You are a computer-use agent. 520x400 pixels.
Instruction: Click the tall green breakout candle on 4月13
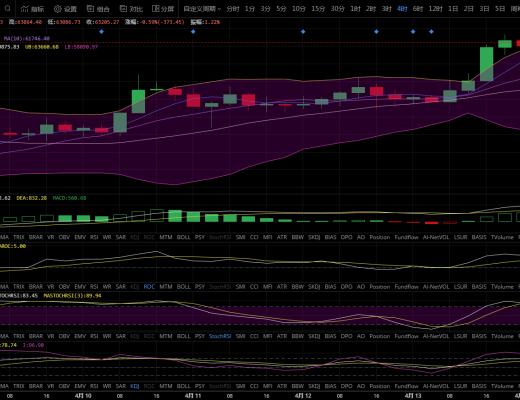click(x=486, y=63)
